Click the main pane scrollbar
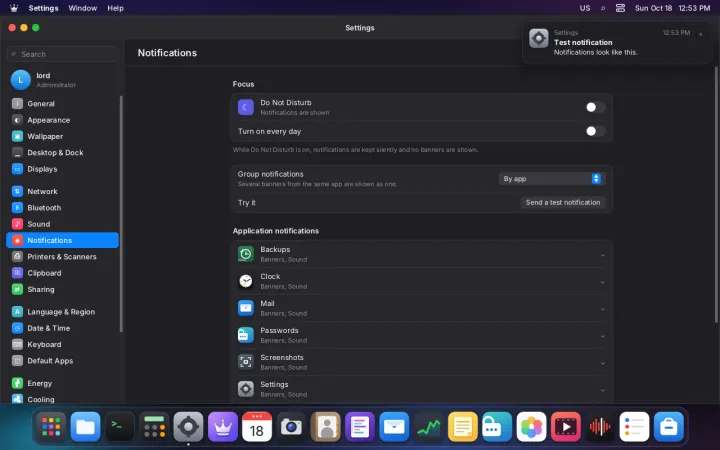Screen dimensions: 720x450 point(717,195)
